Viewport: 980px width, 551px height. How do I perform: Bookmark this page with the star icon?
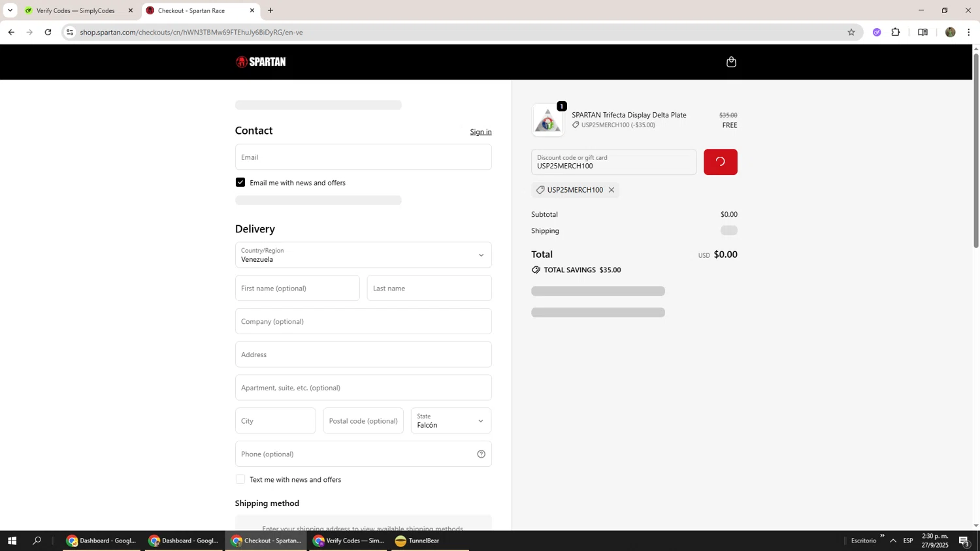[x=851, y=32]
